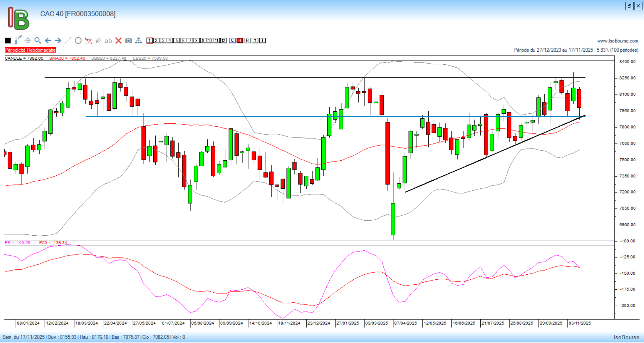Click the red X delete tool
644x343 pixels.
point(118,41)
